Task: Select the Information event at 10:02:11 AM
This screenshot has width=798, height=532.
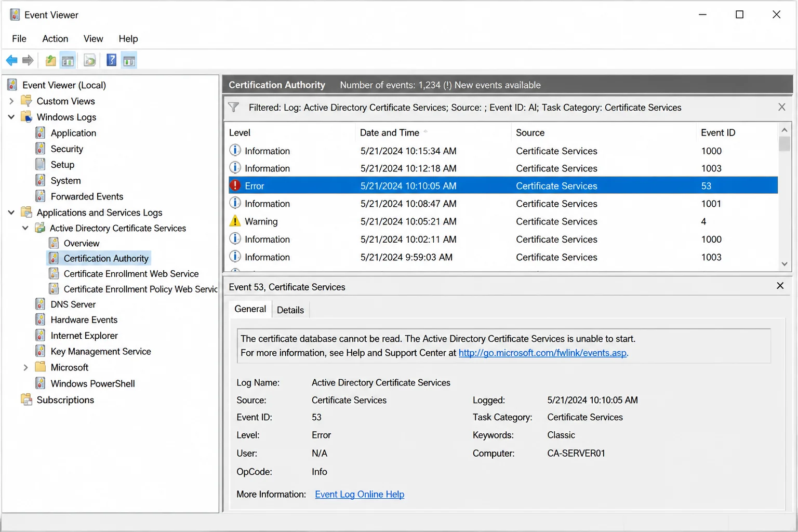Action: (x=503, y=239)
